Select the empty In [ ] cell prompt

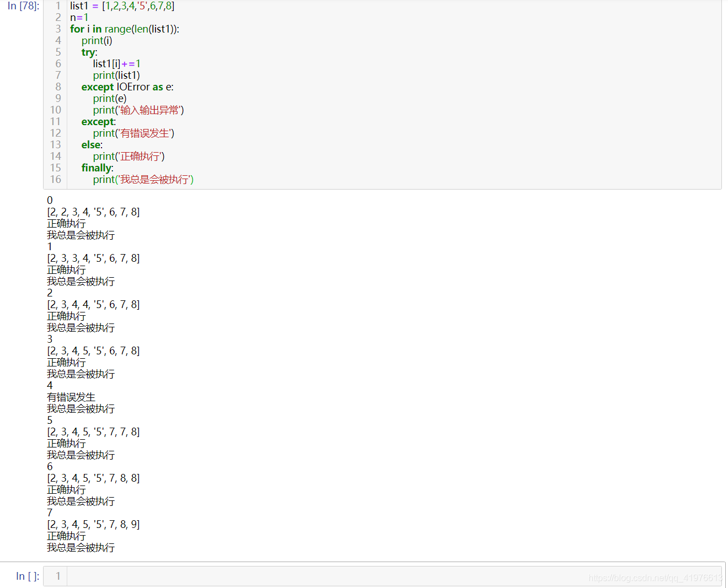coord(28,576)
